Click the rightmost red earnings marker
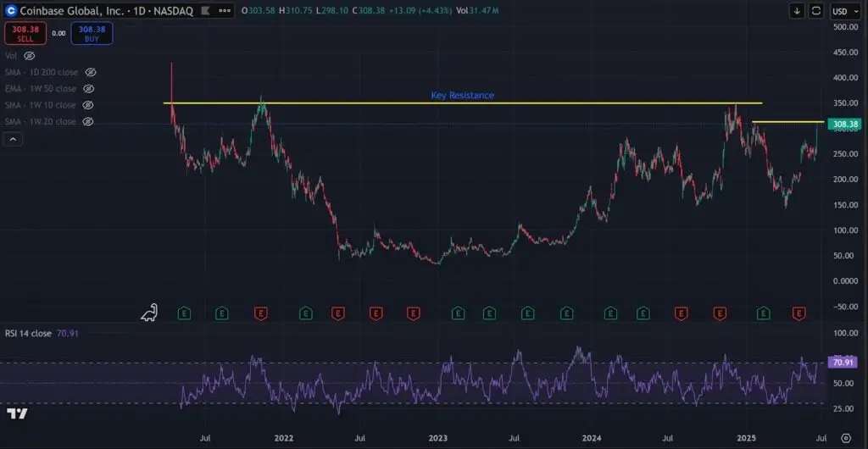This screenshot has width=868, height=449. (798, 313)
